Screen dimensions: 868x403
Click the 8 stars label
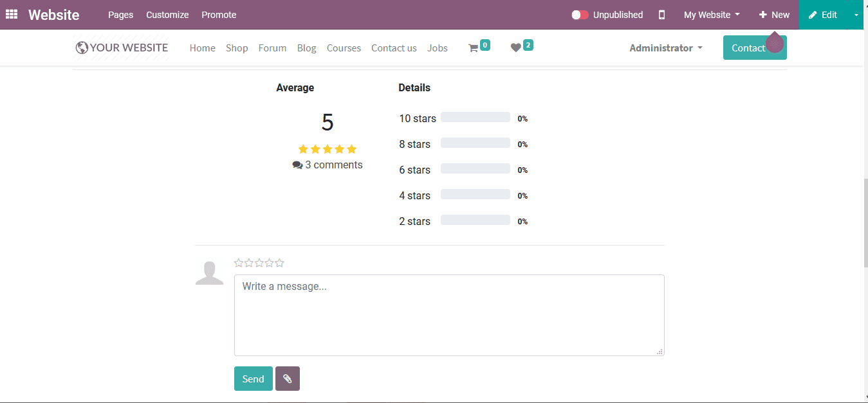[x=415, y=144]
